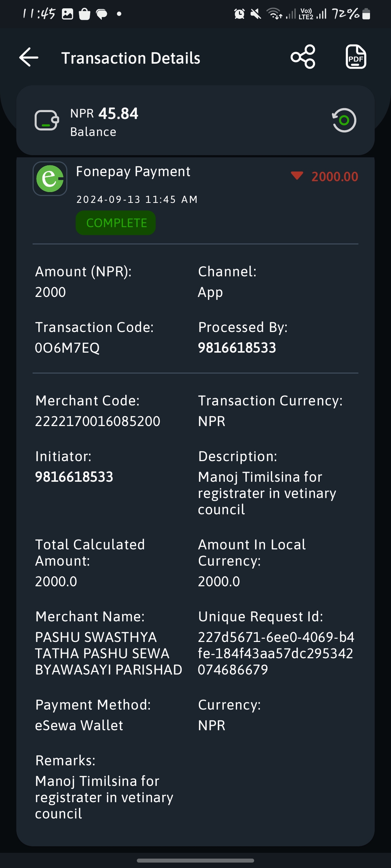Tap transaction code 0O6M7EQ

tap(67, 348)
